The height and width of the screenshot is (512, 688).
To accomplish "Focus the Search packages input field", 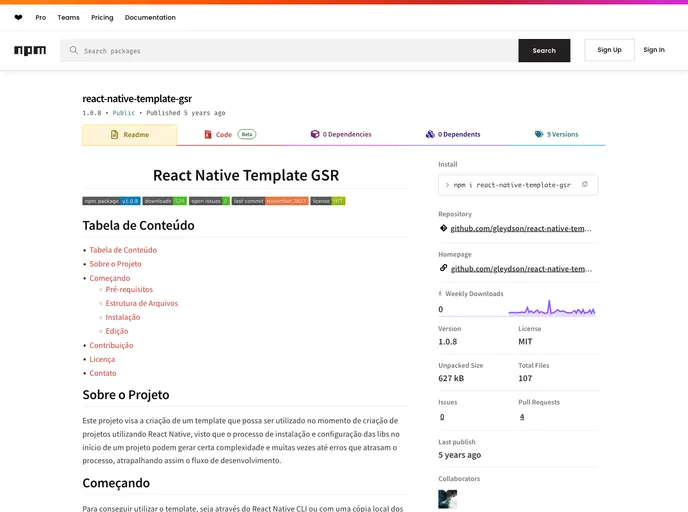I will click(289, 50).
